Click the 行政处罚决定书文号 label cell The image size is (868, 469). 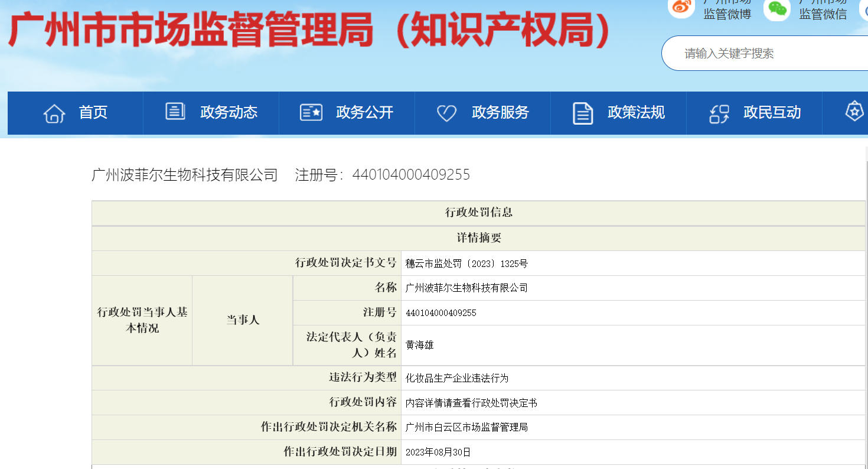point(247,263)
